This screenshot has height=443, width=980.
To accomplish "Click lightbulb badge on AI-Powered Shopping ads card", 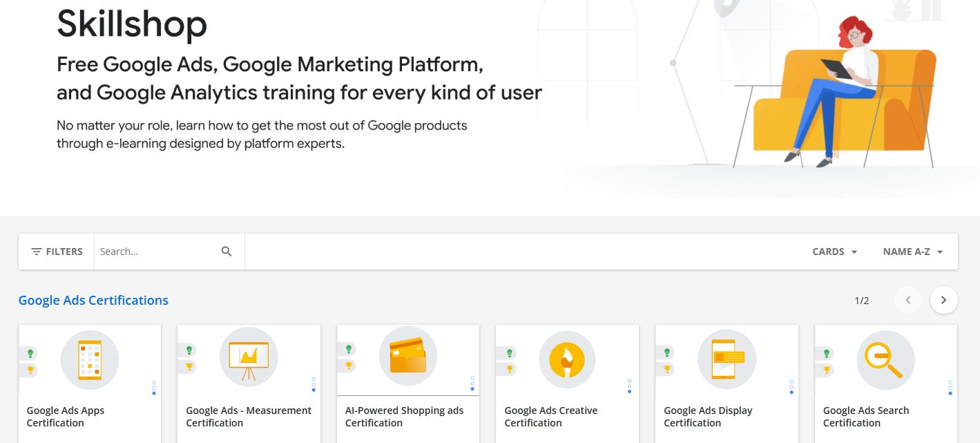I will click(x=348, y=349).
